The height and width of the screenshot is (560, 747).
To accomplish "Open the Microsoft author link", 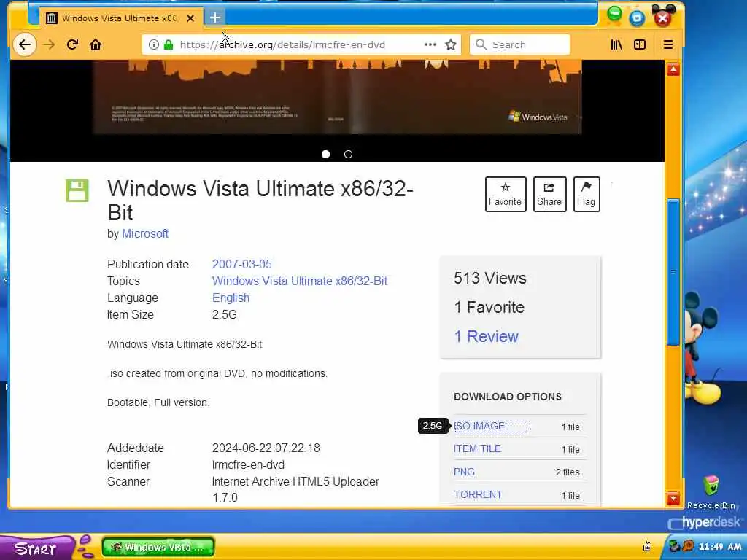I will (x=145, y=234).
